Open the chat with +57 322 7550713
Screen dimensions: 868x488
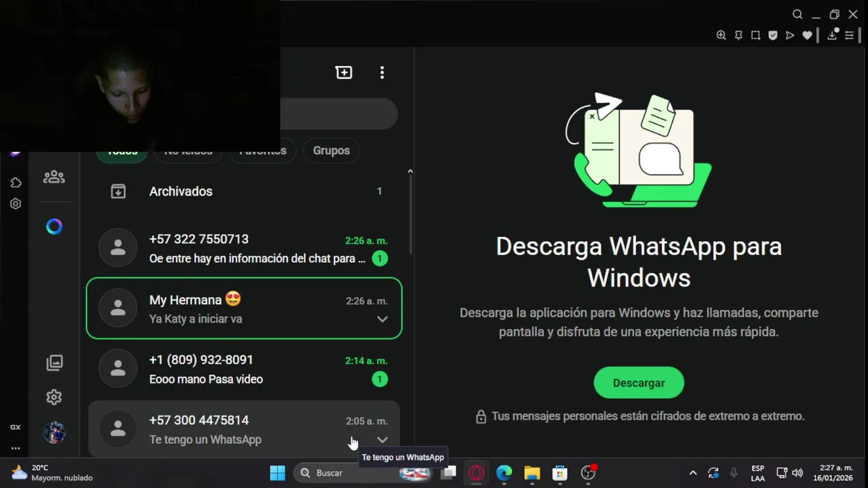[244, 248]
